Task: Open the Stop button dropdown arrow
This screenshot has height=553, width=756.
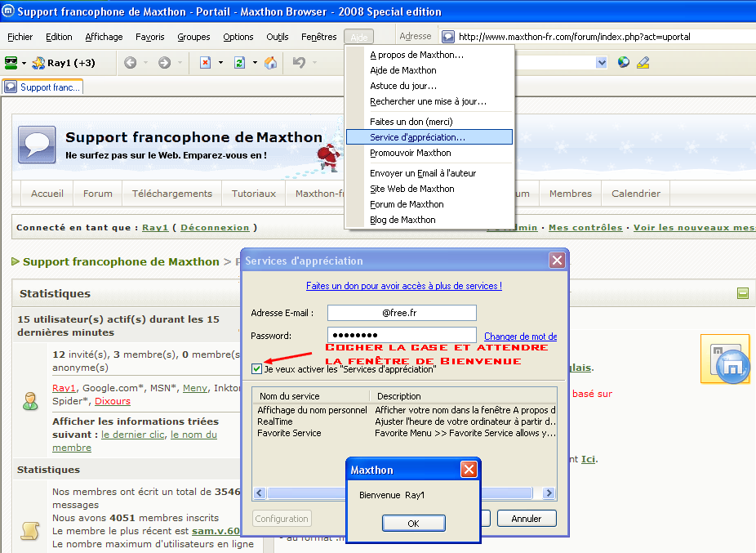Action: coord(220,62)
